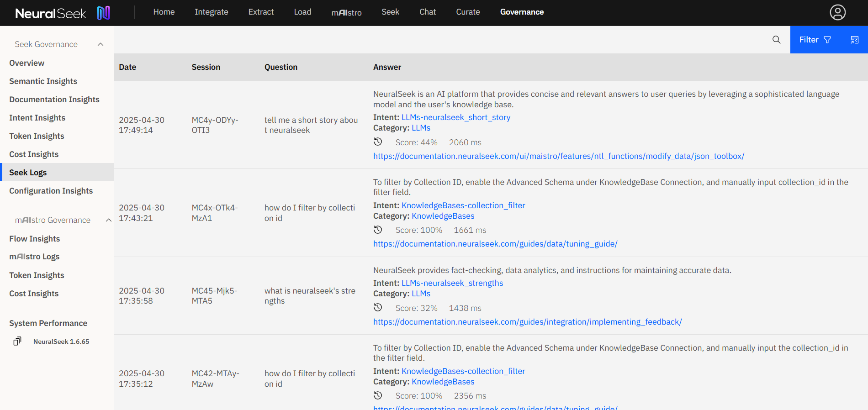Open the implementing_feedback documentation URL
Image resolution: width=868 pixels, height=410 pixels.
528,322
